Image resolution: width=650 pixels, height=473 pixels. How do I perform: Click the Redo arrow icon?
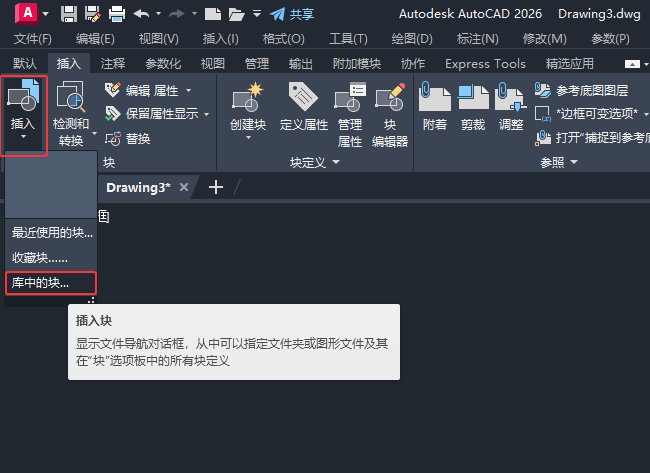click(177, 14)
